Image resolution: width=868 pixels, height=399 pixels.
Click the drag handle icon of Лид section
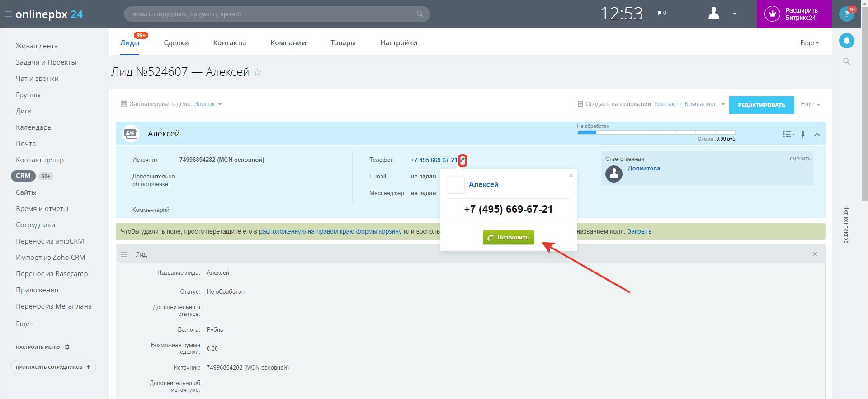click(x=124, y=254)
